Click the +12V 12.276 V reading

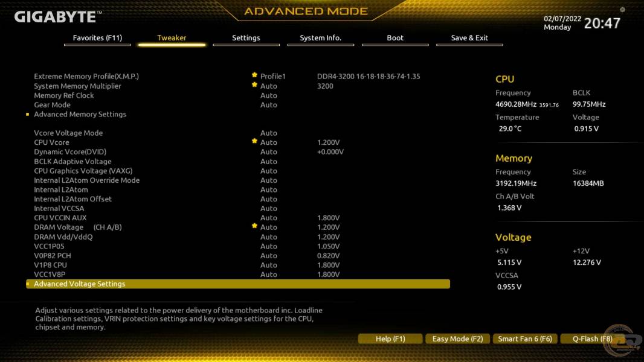click(x=587, y=263)
